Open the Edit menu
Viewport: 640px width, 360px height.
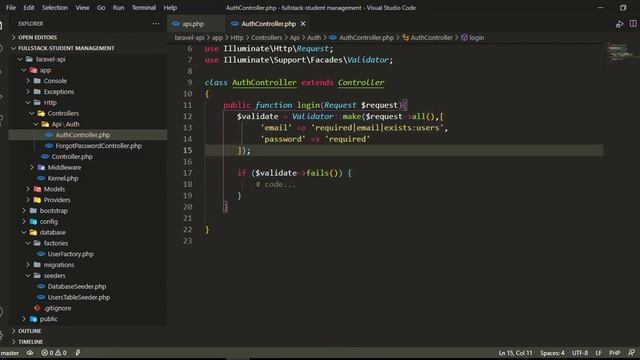pos(29,7)
